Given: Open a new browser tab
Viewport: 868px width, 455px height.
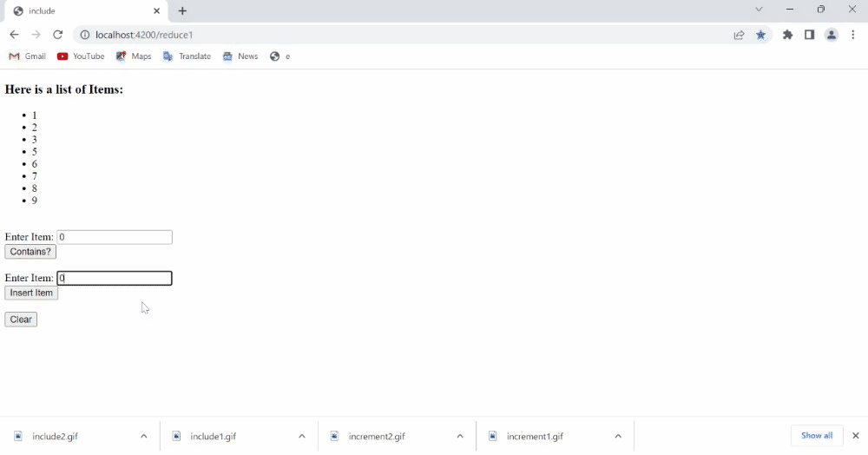Looking at the screenshot, I should [182, 10].
